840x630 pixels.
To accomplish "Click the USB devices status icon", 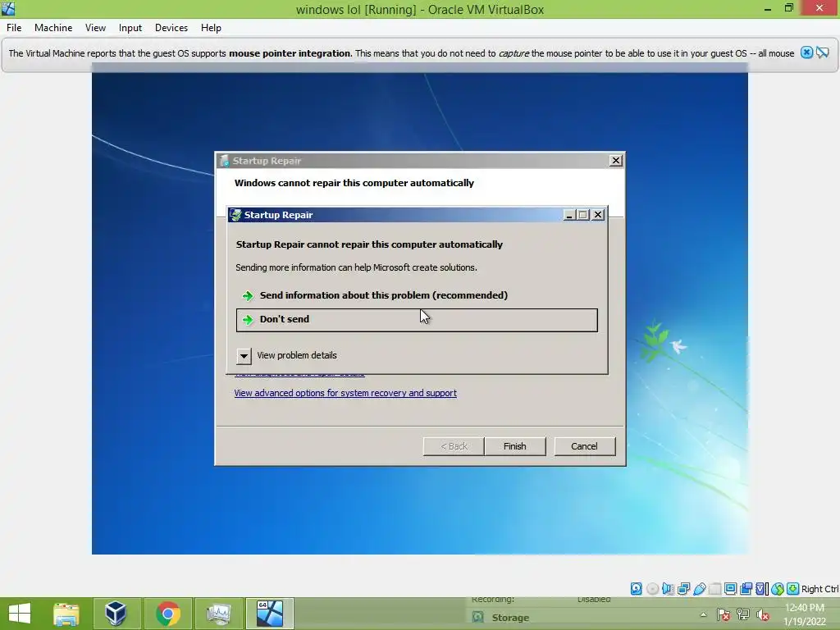I will (x=699, y=589).
